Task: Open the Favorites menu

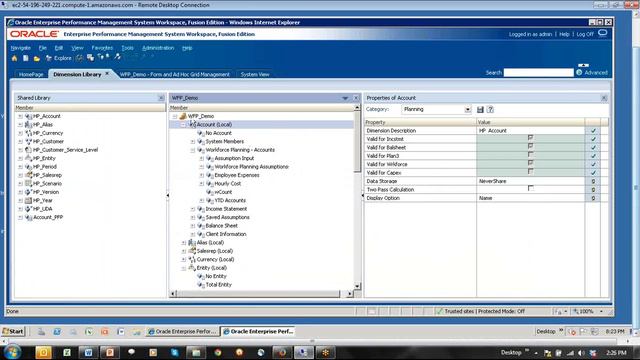Action: pos(102,48)
